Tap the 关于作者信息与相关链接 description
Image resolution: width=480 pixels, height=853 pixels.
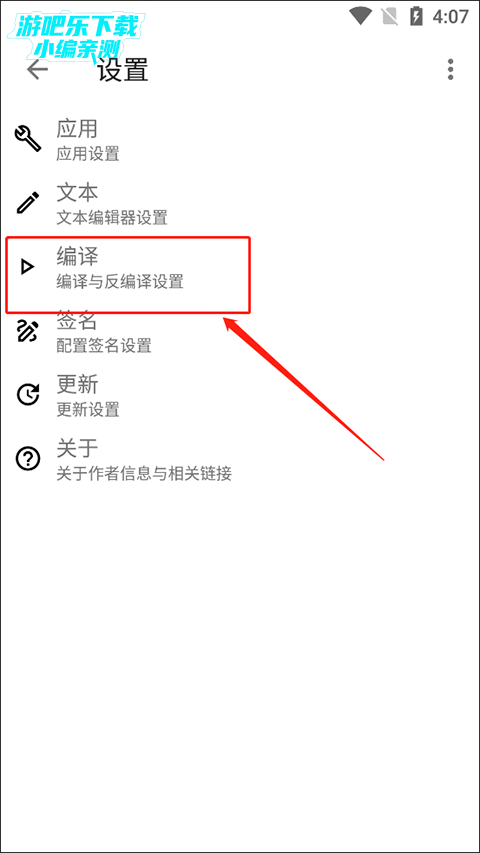[x=144, y=474]
